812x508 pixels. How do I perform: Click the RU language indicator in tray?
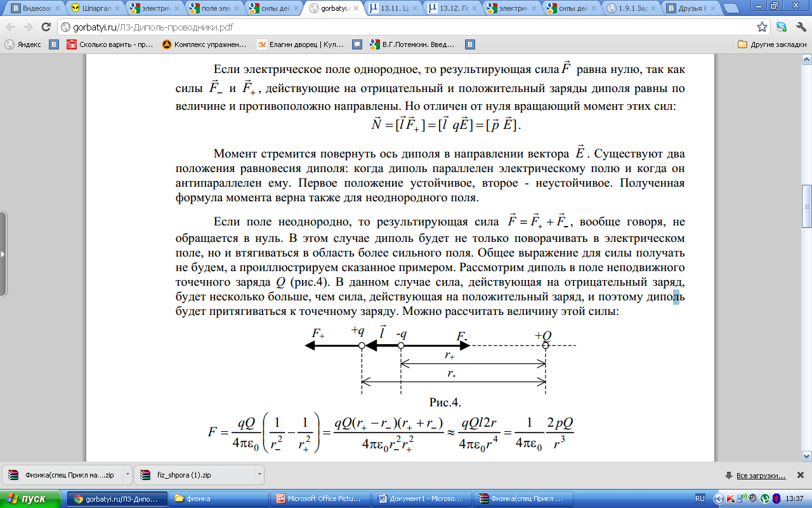tap(700, 498)
